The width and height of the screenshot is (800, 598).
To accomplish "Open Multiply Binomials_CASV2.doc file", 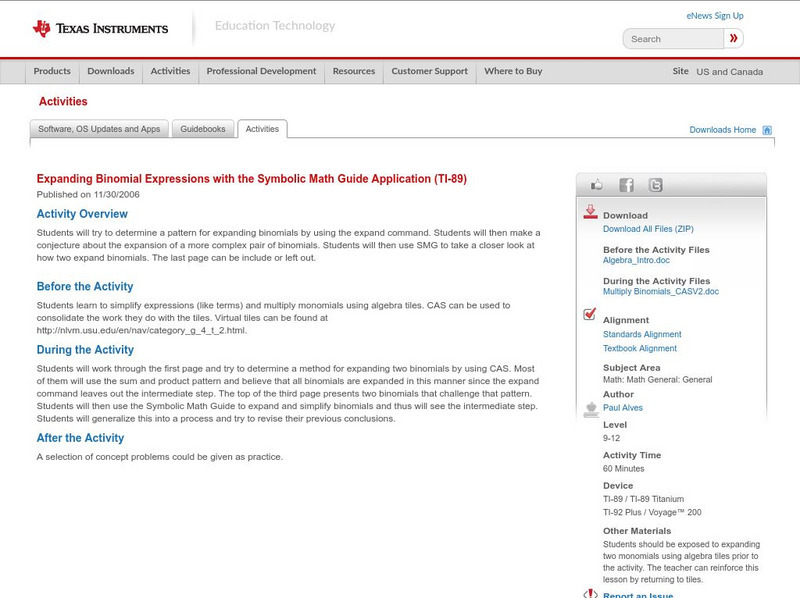I will tap(661, 291).
